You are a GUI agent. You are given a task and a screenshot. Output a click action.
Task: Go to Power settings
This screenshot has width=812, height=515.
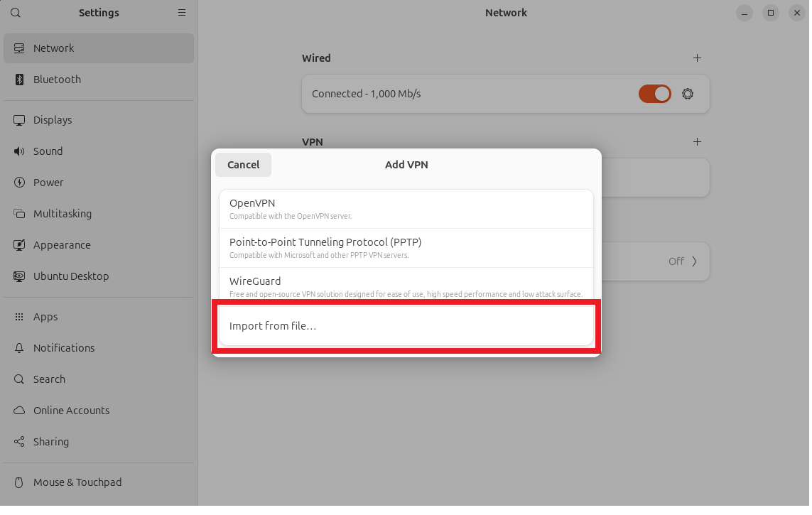48,182
